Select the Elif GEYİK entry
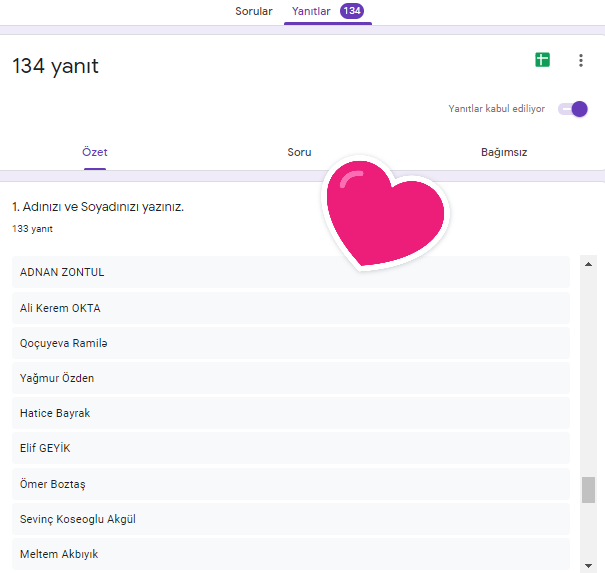605x573 pixels. 290,448
